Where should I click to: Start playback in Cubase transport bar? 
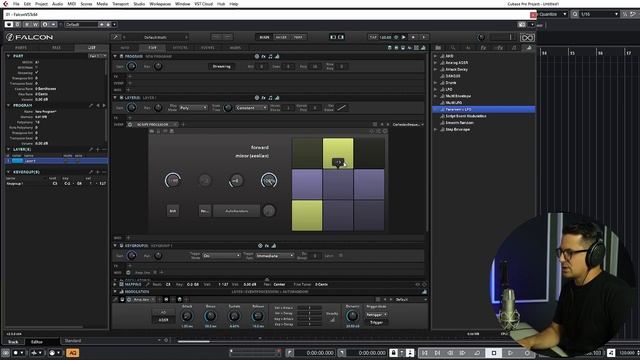pyautogui.click(x=510, y=353)
